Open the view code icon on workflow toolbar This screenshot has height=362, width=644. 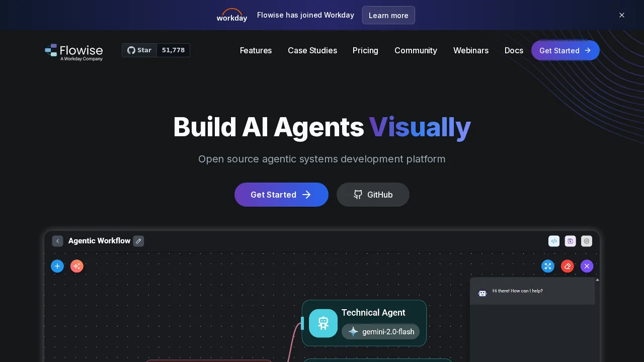coord(554,241)
